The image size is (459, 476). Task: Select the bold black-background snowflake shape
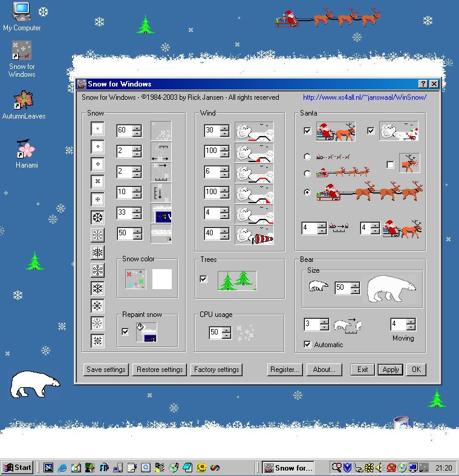(97, 217)
